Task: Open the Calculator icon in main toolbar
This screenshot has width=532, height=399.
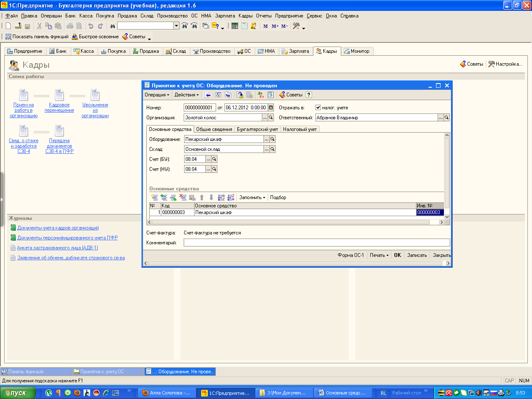Action: pos(235,26)
